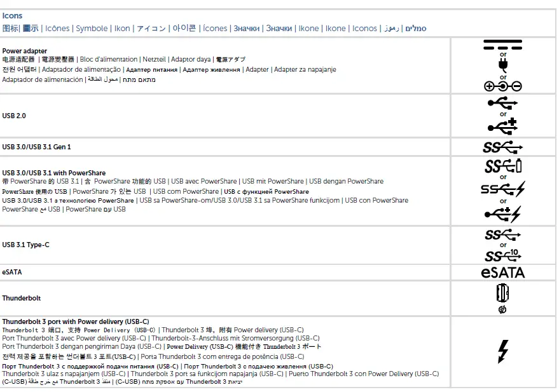Click the small circled Thunderbolt symbol
559x392 pixels.
click(x=502, y=310)
